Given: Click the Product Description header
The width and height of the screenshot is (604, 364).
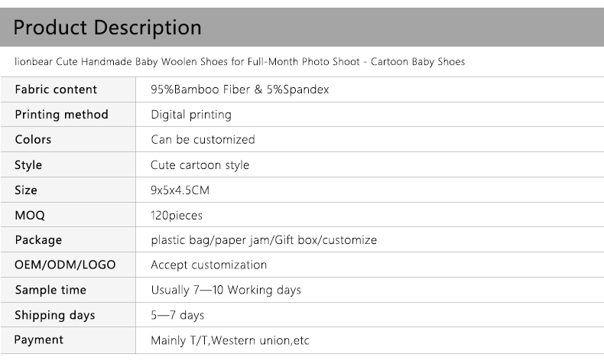Looking at the screenshot, I should click(108, 28).
